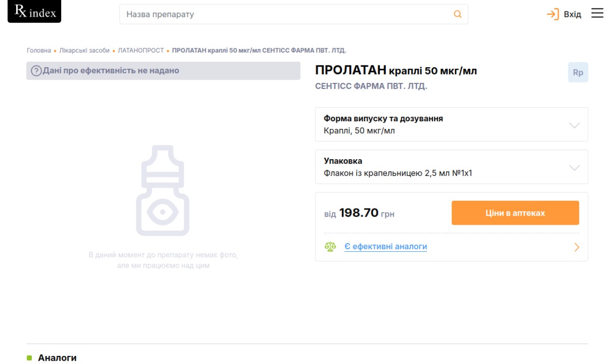Open the hamburger menu

[597, 13]
